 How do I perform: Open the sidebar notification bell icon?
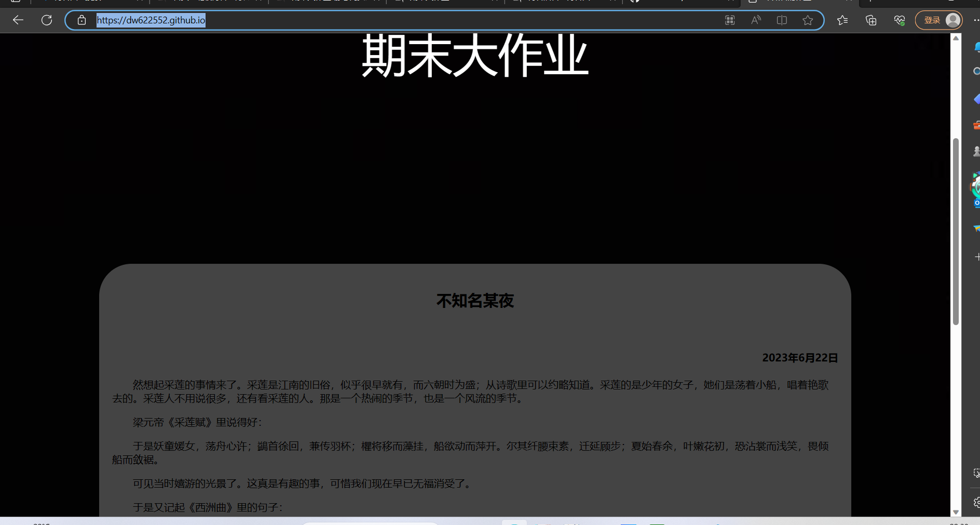[x=976, y=47]
